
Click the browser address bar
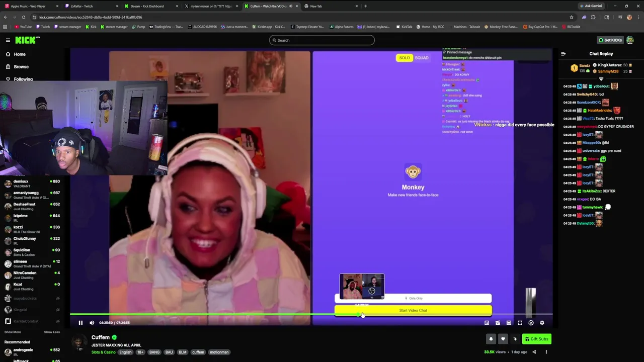(x=302, y=17)
